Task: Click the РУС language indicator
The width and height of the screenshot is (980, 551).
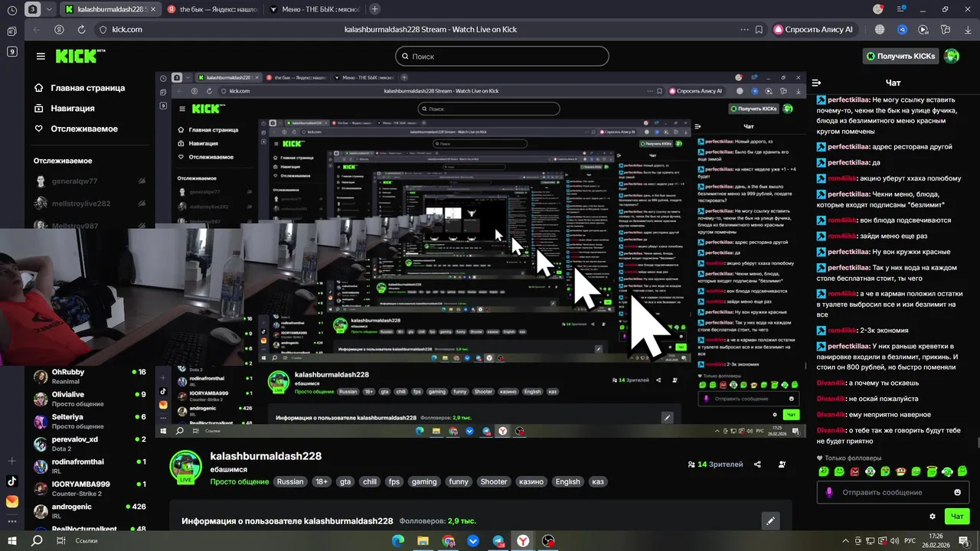Action: coord(910,540)
